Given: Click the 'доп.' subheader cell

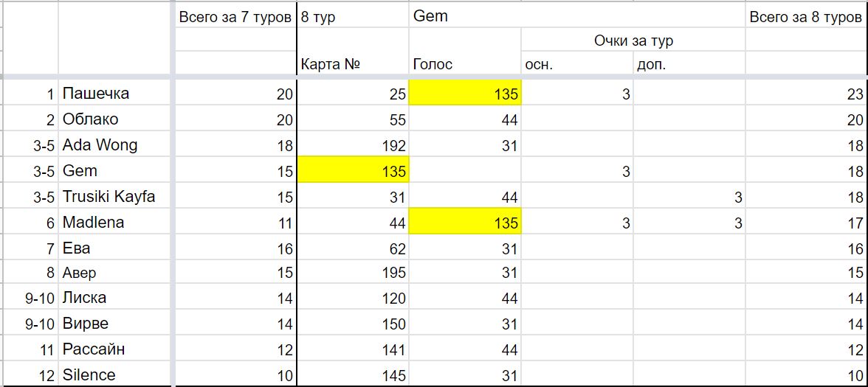Looking at the screenshot, I should click(x=689, y=64).
